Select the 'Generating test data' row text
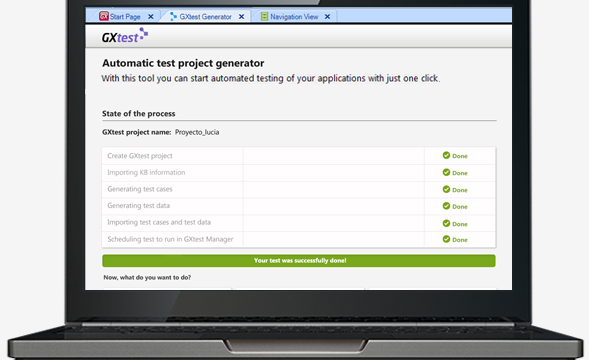The height and width of the screenshot is (360, 589). [138, 206]
